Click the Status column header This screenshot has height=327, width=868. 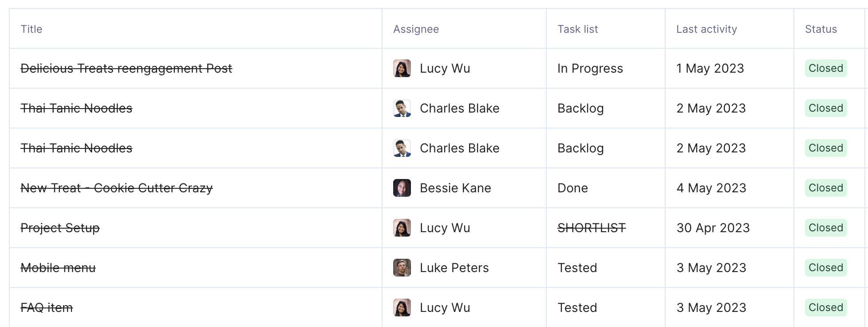[x=821, y=29]
